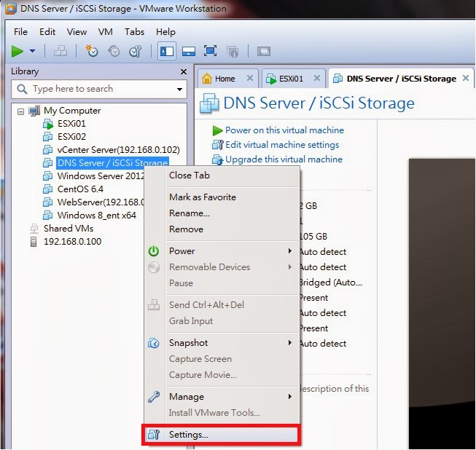Collapse the My Computer tree node
Screen dimensions: 476x450
point(20,111)
